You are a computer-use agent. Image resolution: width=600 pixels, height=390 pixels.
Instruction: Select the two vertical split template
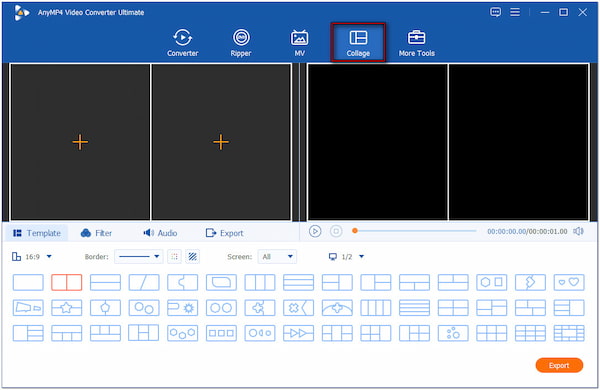[x=67, y=282]
